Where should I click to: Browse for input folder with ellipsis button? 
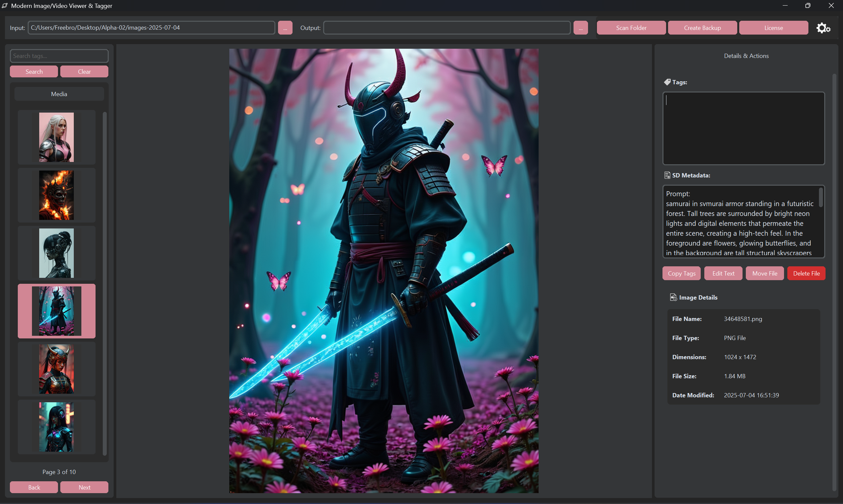pyautogui.click(x=285, y=28)
